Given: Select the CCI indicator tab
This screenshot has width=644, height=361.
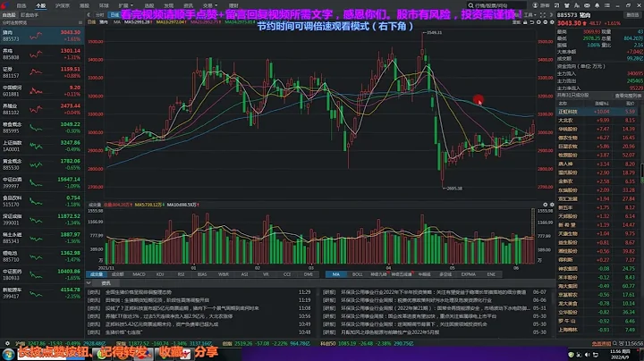Looking at the screenshot, I should point(287,274).
